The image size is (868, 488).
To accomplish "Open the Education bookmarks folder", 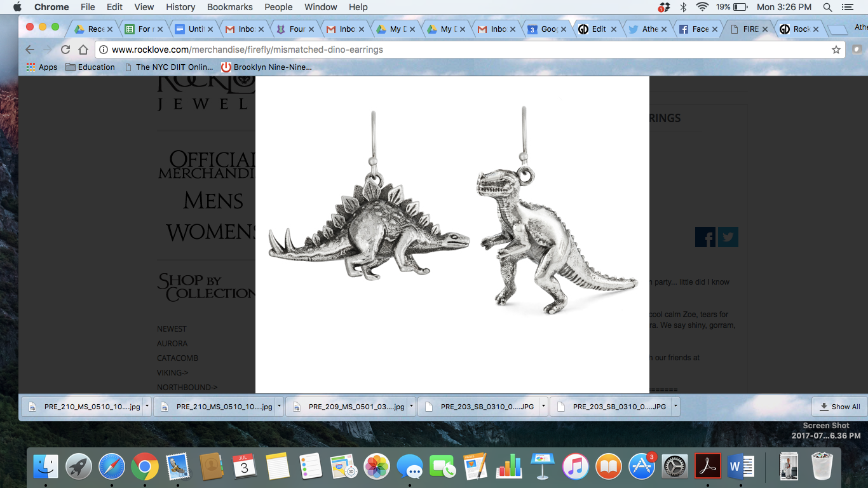I will point(90,67).
